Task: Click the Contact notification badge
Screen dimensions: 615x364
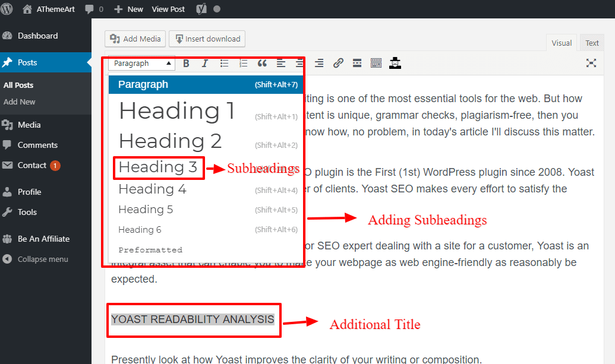Action: coord(55,166)
